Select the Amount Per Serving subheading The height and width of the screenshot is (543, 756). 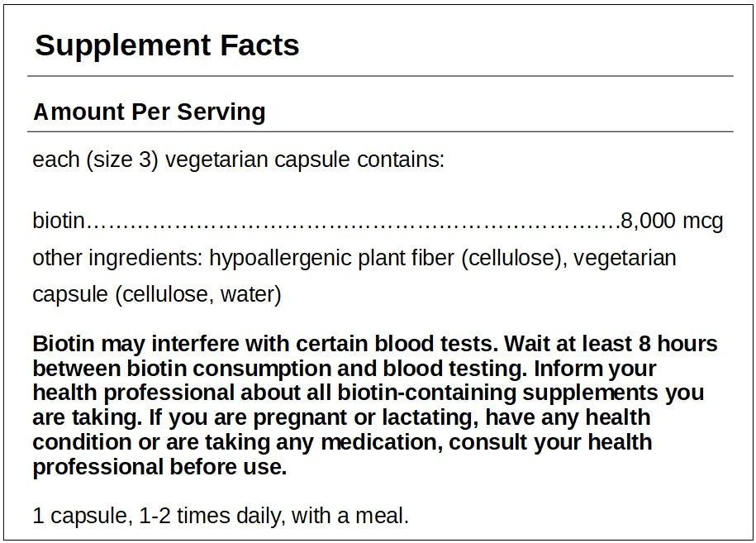149,112
